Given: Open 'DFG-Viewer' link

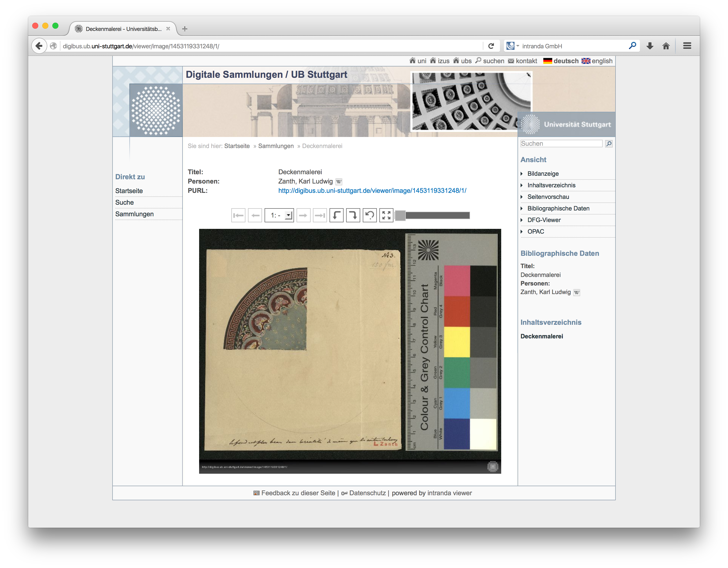Looking at the screenshot, I should click(544, 220).
